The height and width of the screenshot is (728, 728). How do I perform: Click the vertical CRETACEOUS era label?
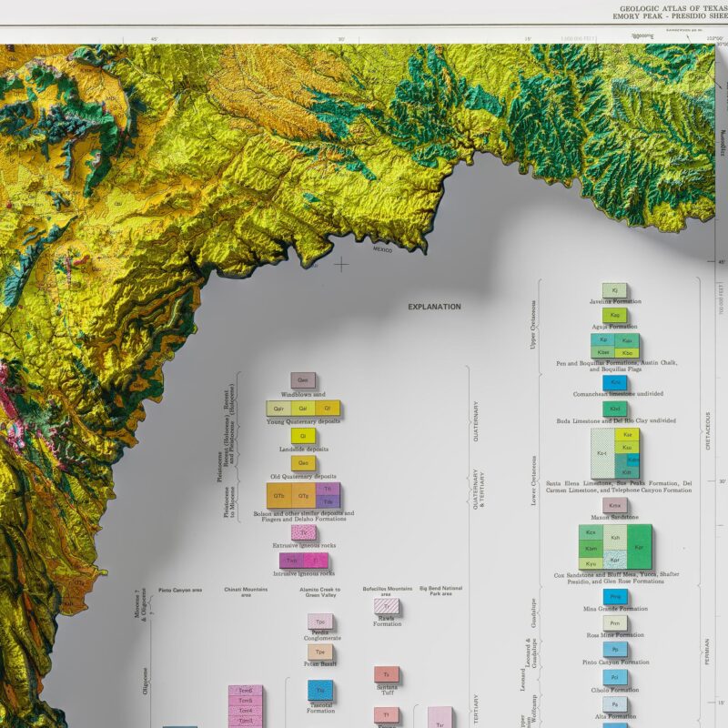click(708, 430)
